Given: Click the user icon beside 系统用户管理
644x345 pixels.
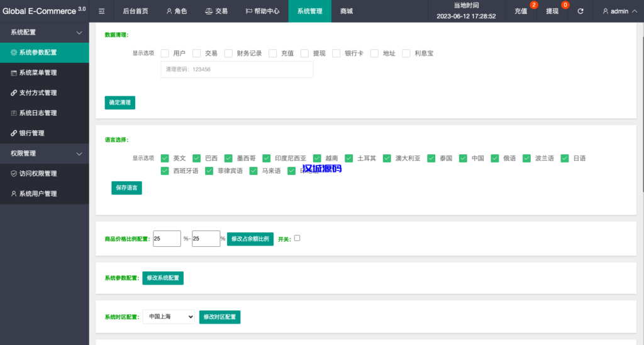Looking at the screenshot, I should (x=14, y=194).
